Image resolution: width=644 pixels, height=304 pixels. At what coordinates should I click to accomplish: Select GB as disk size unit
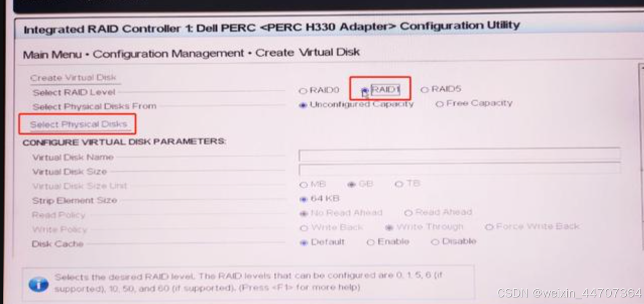coord(352,185)
